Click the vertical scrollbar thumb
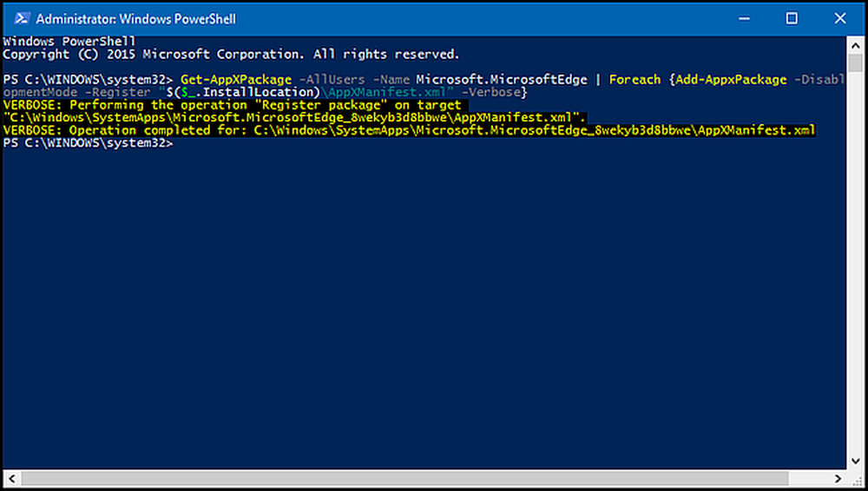This screenshot has height=491, width=868. tap(855, 62)
